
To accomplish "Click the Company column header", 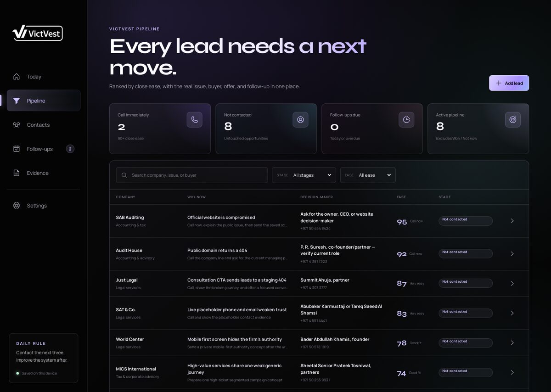I will point(125,197).
